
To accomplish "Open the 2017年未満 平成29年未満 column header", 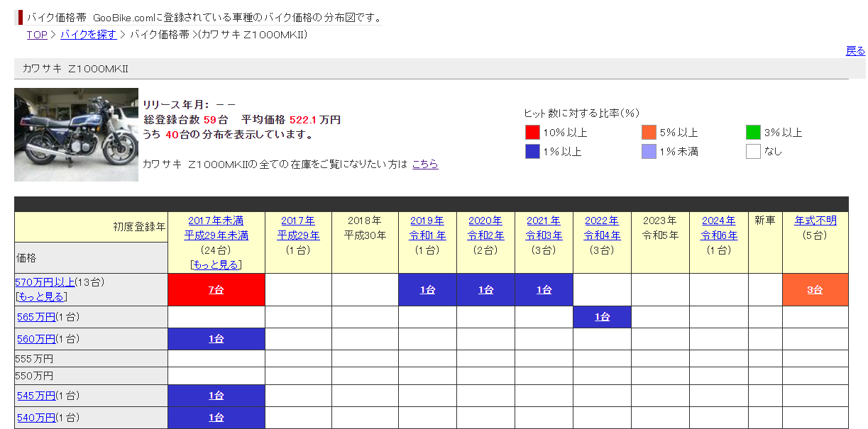I will (216, 228).
